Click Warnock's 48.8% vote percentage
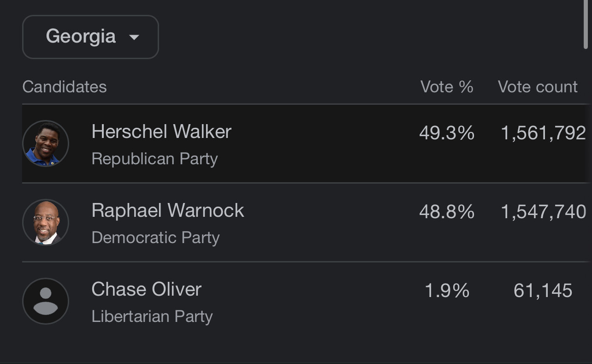592x364 pixels. click(447, 212)
